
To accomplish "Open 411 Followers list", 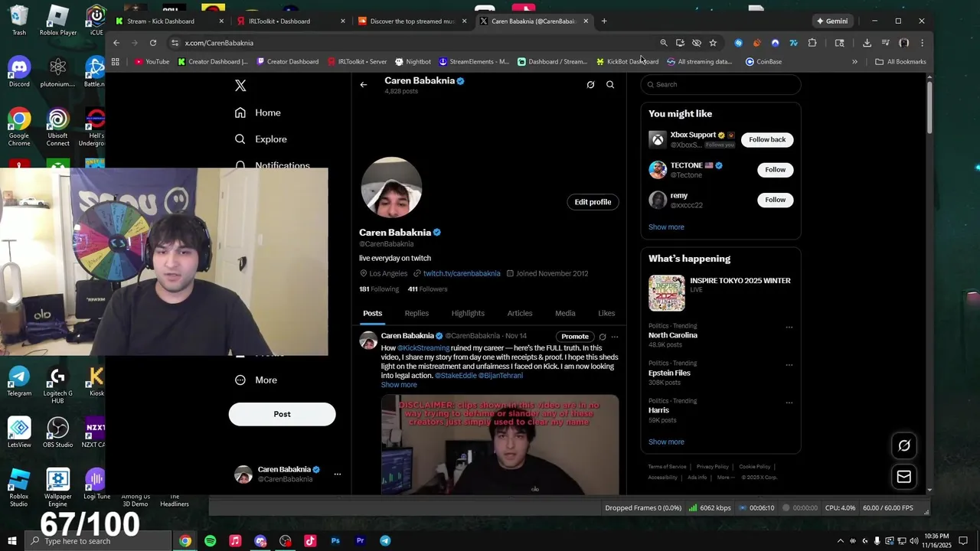I will (x=427, y=289).
